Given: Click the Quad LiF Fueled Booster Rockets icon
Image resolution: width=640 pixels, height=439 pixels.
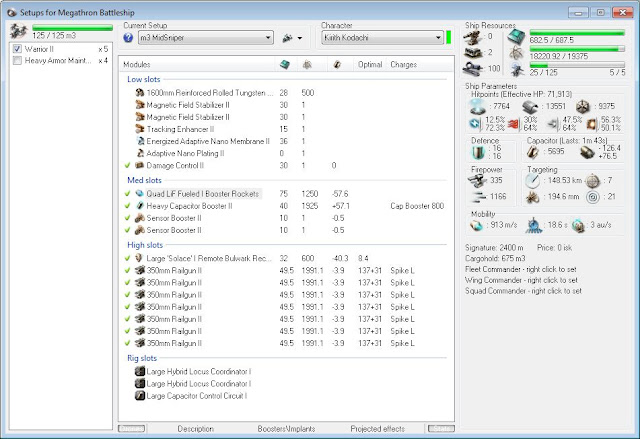Looking at the screenshot, I should 140,193.
